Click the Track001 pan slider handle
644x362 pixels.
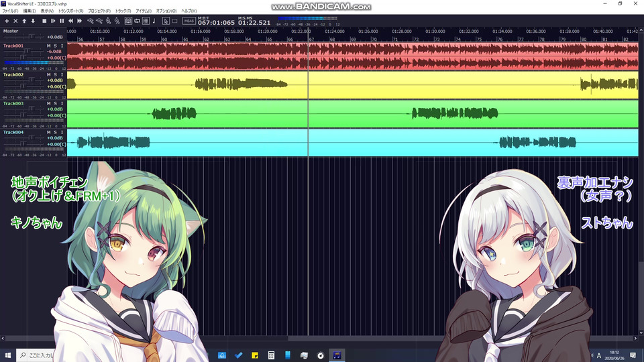click(23, 58)
